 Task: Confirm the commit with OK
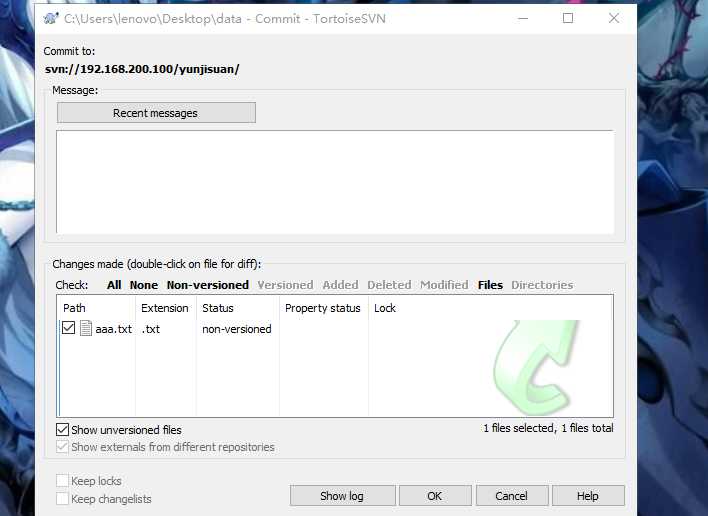(435, 496)
